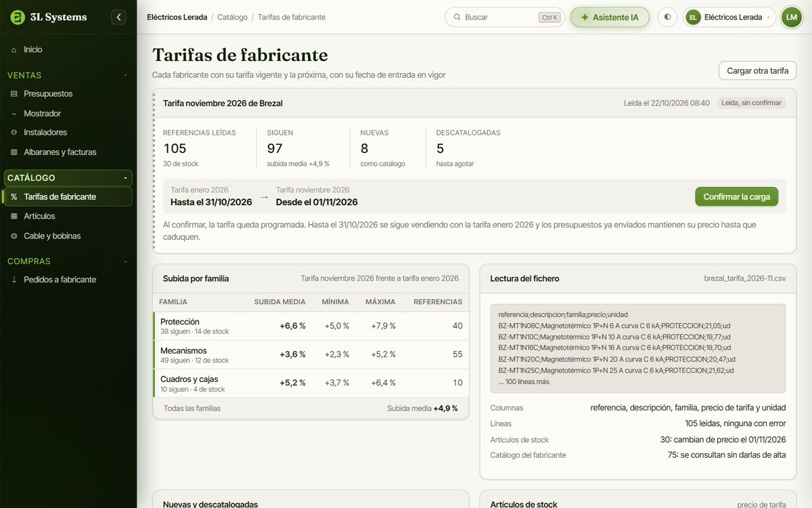Open Instaladores page
Viewport: 812px width, 508px height.
68,132
